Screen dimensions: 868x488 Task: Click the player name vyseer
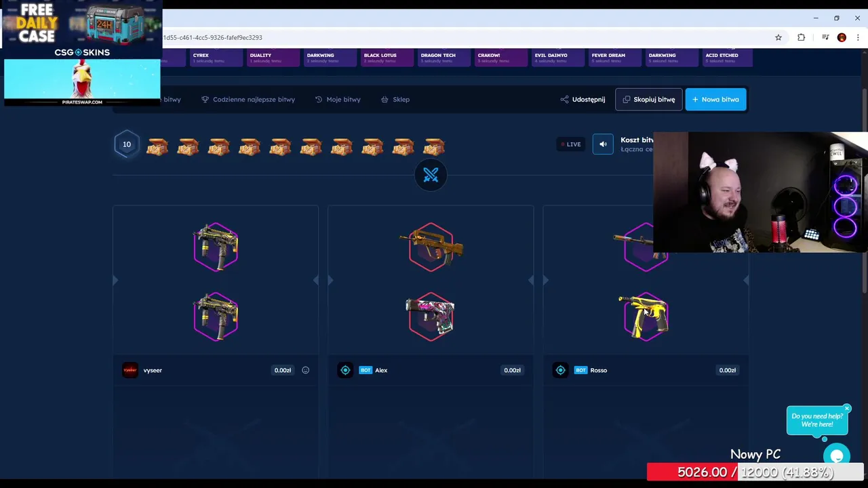[x=153, y=370]
